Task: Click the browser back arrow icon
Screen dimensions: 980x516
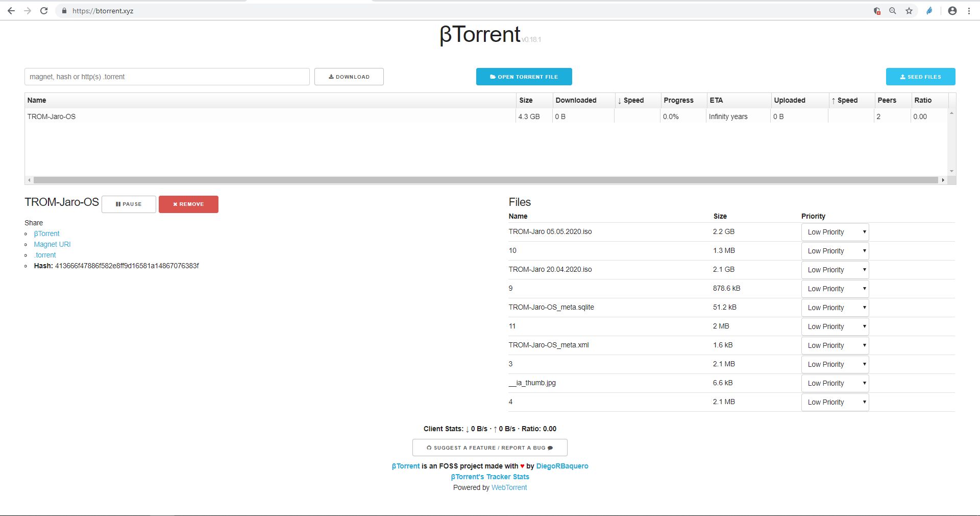Action: (x=11, y=11)
